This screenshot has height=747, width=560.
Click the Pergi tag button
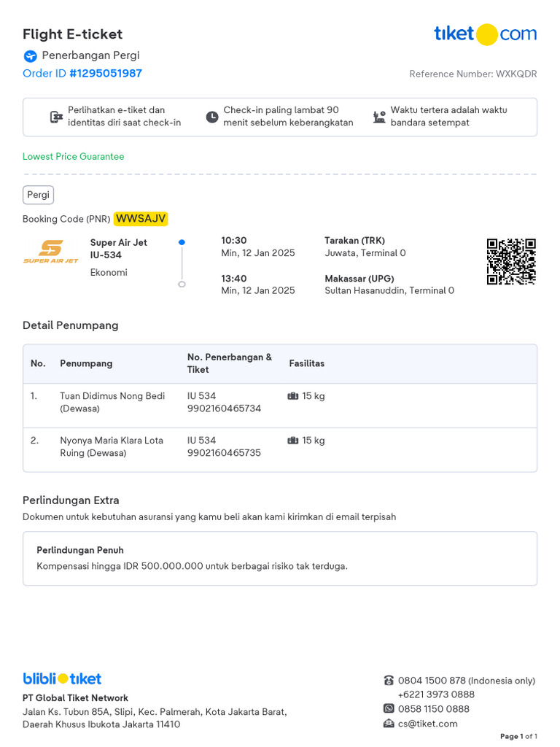pyautogui.click(x=38, y=195)
